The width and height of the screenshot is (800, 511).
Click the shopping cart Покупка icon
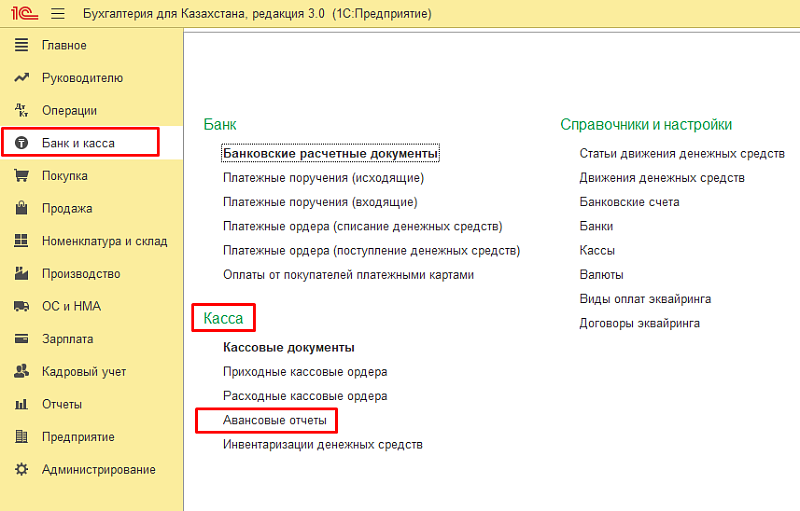pos(21,176)
